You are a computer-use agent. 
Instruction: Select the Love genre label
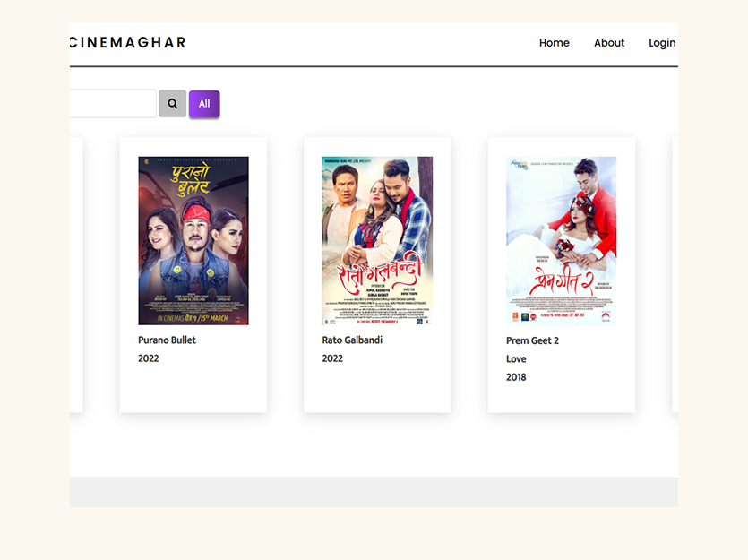[x=516, y=358]
